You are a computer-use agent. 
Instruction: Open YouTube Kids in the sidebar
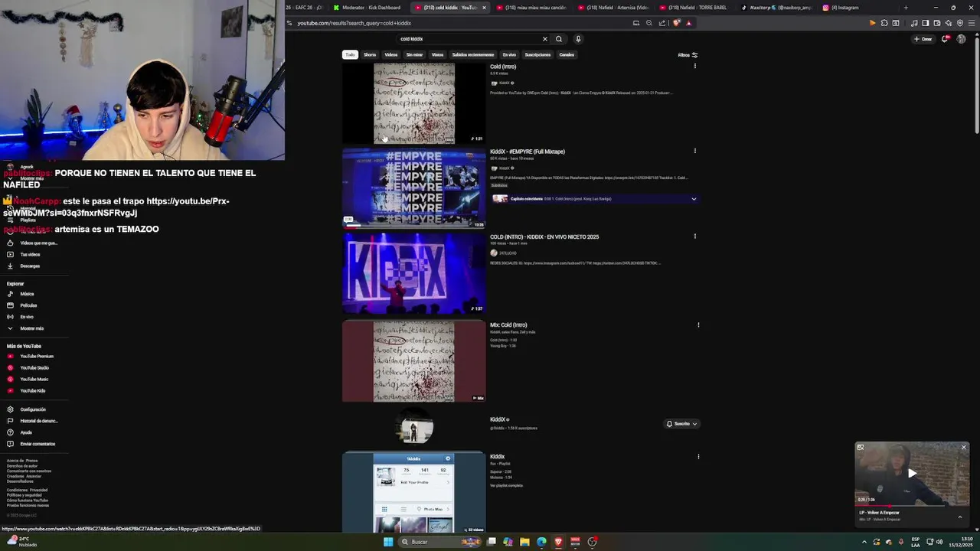point(32,391)
